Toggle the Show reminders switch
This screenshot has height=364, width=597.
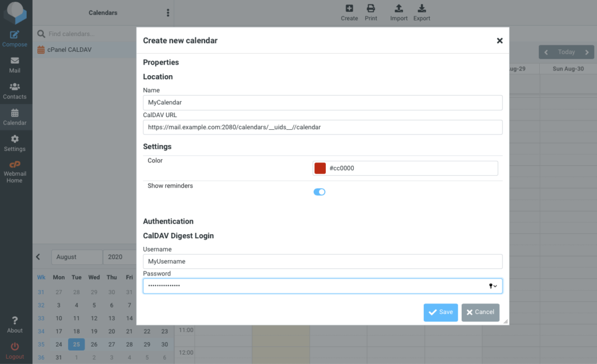tap(319, 192)
